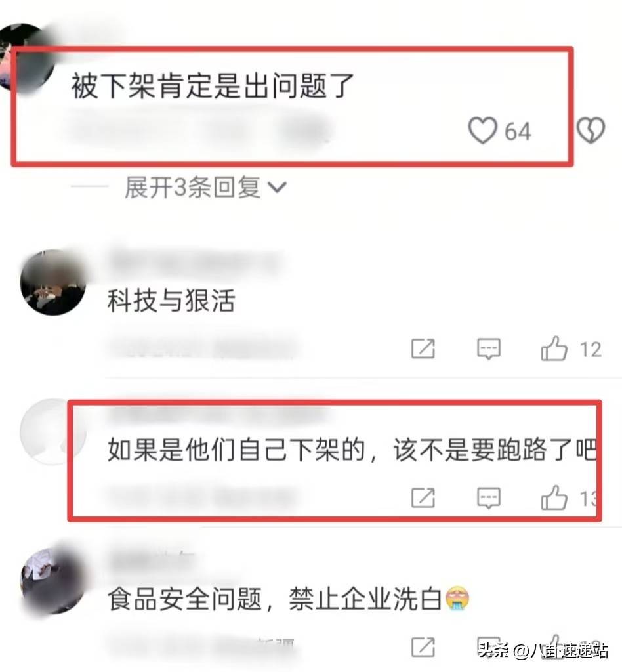Viewport: 622px width, 672px height.
Task: Reply to the 该不是要跑路了吧 comment
Action: (488, 497)
